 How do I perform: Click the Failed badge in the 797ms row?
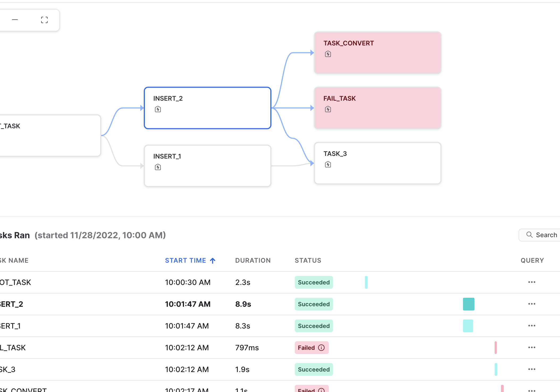(311, 348)
